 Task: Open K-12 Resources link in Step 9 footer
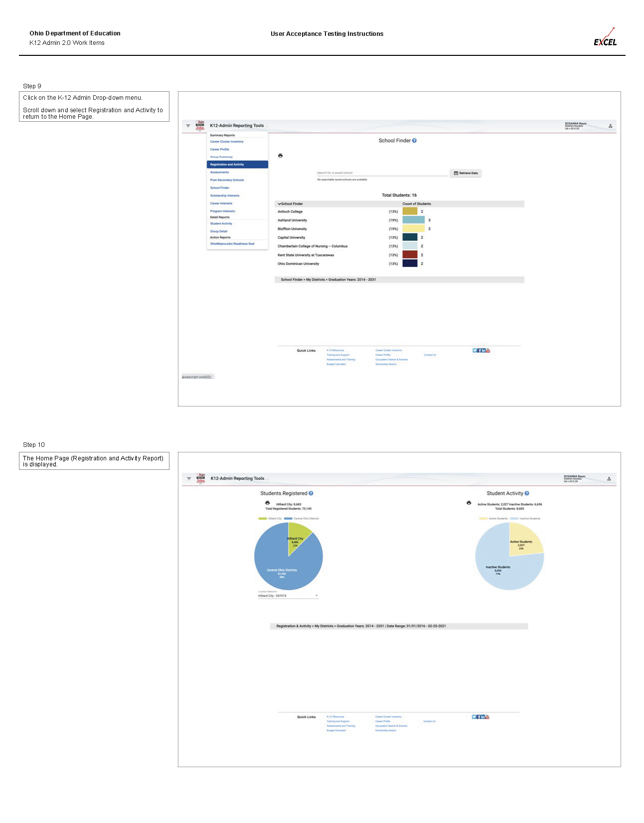(335, 351)
